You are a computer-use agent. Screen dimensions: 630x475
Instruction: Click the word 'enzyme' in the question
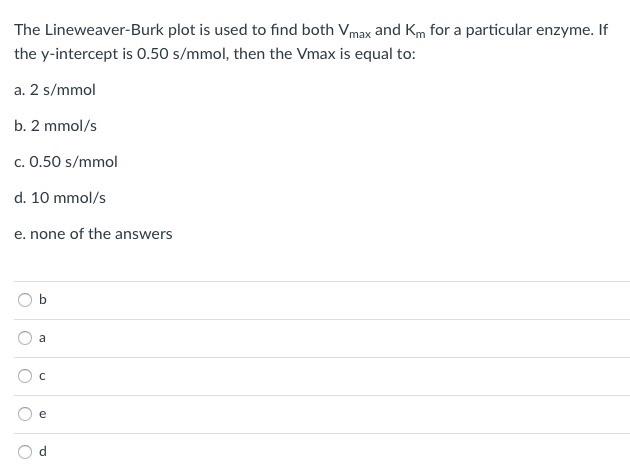(567, 30)
